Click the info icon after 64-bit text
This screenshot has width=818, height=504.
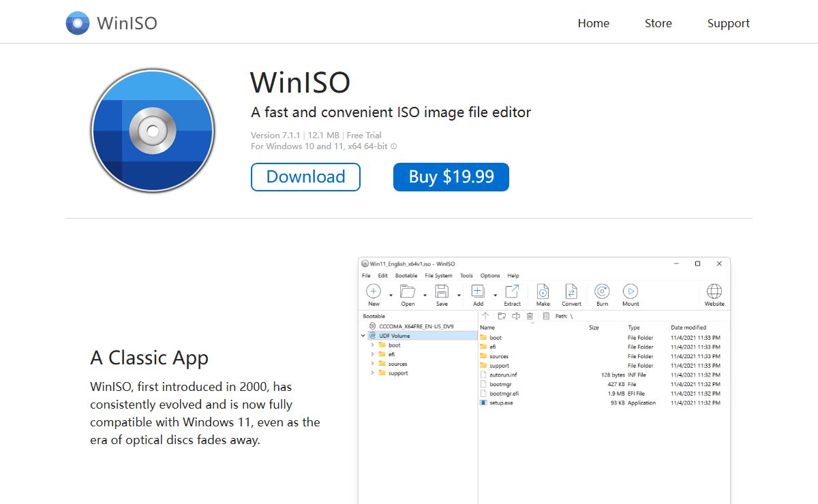click(394, 146)
